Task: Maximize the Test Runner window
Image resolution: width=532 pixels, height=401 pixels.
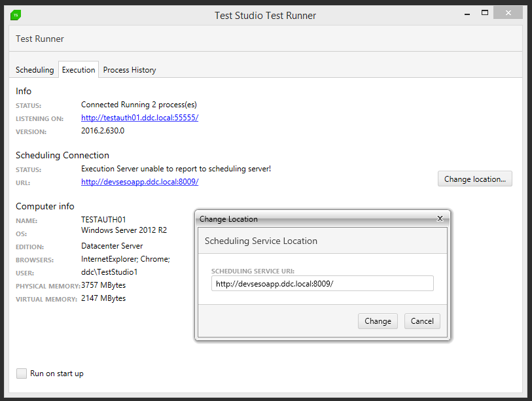Action: click(x=485, y=12)
